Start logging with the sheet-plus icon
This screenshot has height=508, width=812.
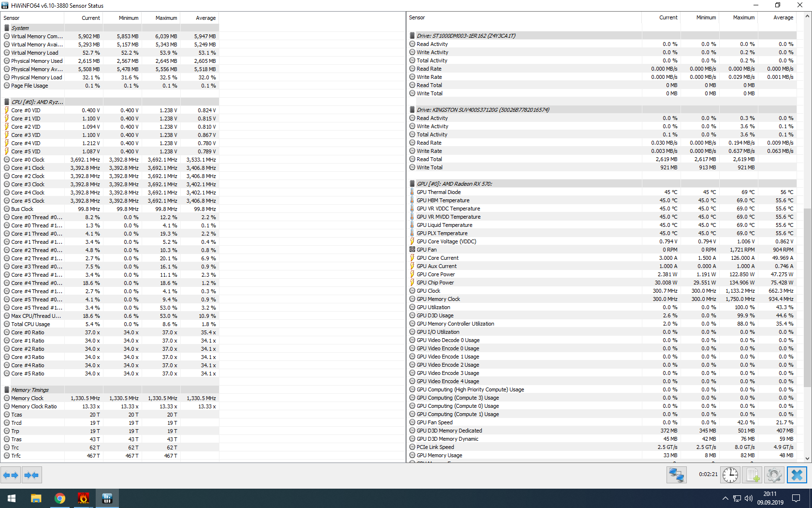point(752,475)
